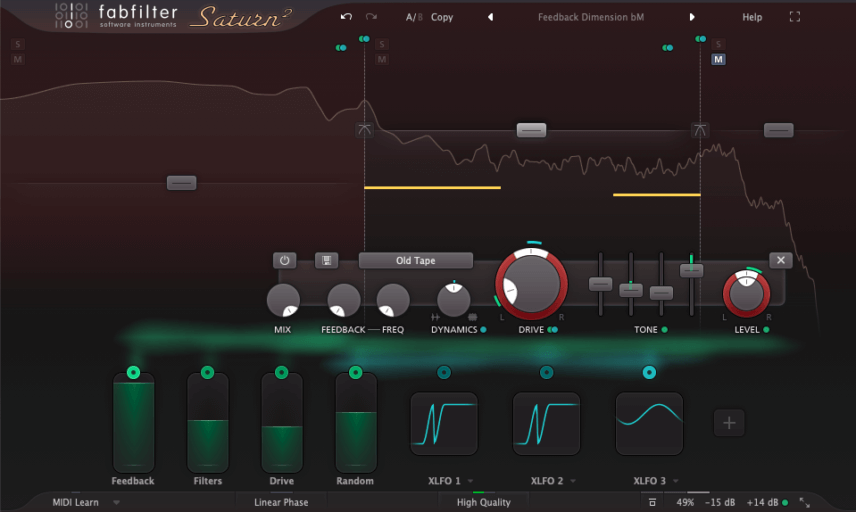
Task: Click the high band level handle
Action: click(x=778, y=130)
